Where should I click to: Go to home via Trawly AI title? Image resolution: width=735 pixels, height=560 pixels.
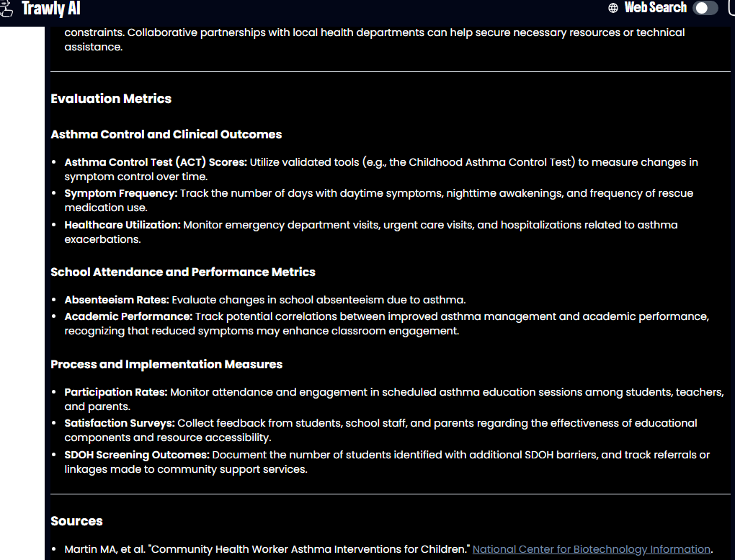tap(50, 9)
